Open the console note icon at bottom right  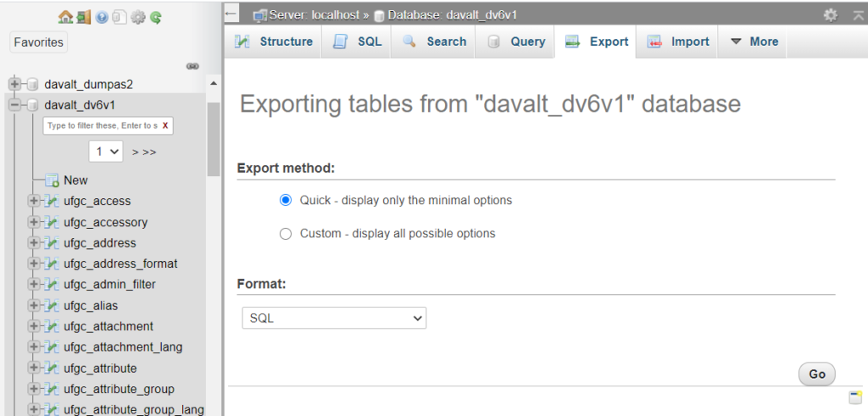point(856,397)
